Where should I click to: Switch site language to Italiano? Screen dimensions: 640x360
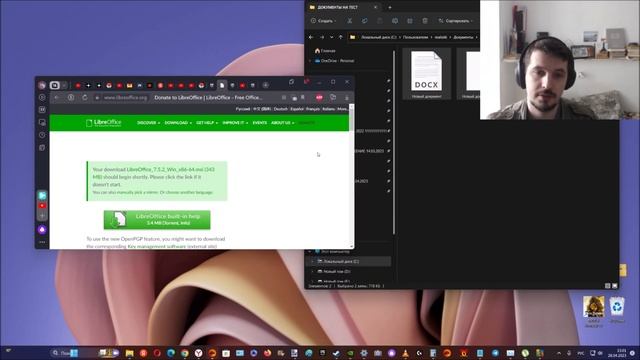329,109
